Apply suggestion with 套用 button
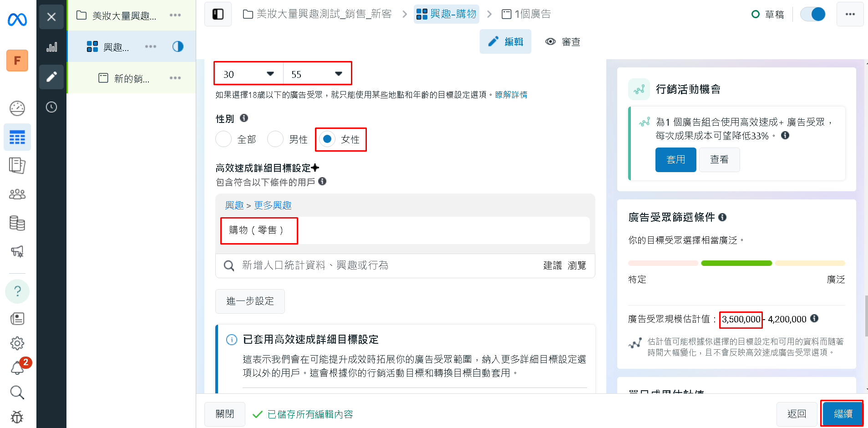The height and width of the screenshot is (428, 868). tap(675, 159)
